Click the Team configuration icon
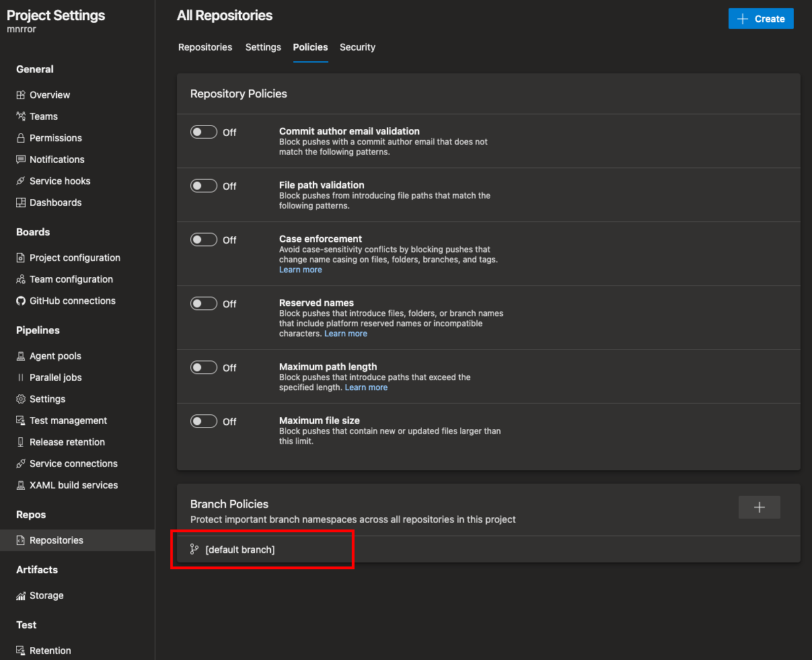Image resolution: width=812 pixels, height=660 pixels. tap(21, 279)
